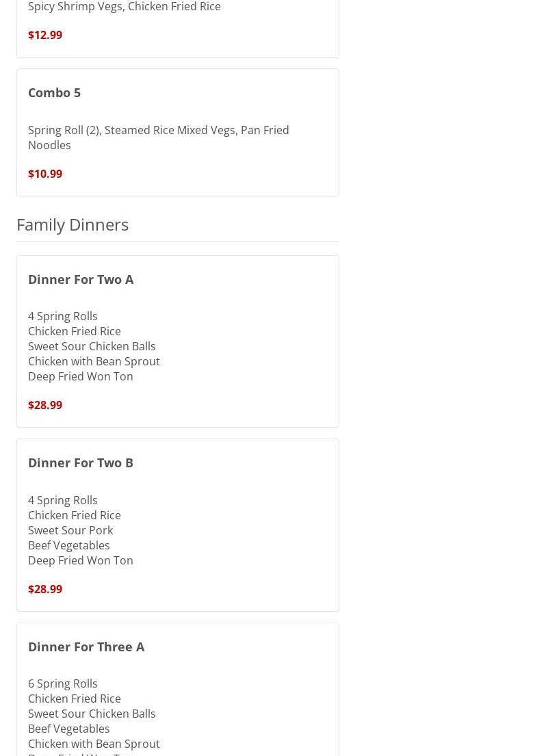Select the Dinner For Two A heading

pos(81,279)
